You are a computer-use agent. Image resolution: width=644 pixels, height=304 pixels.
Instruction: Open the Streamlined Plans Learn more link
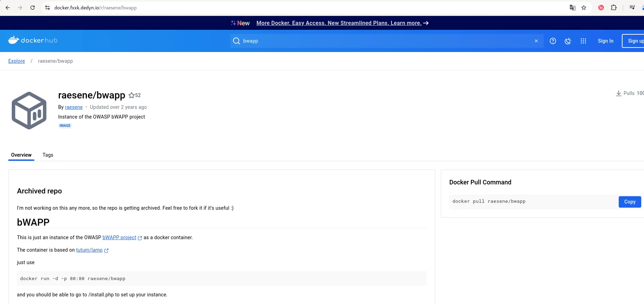(339, 23)
